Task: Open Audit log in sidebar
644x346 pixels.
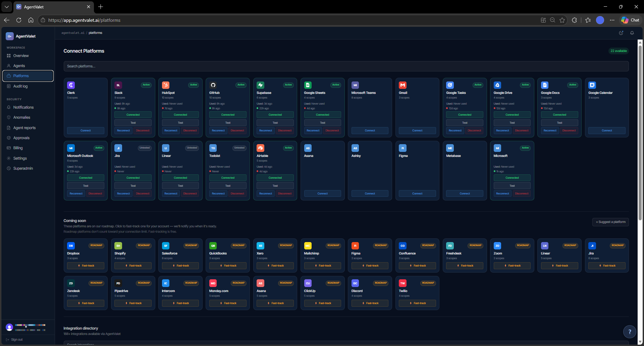Action: click(28, 86)
